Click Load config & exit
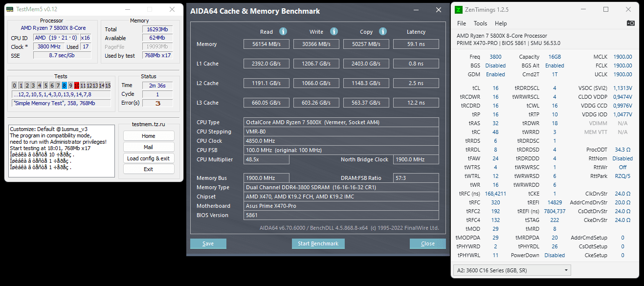This screenshot has width=644, height=286. pos(149,158)
